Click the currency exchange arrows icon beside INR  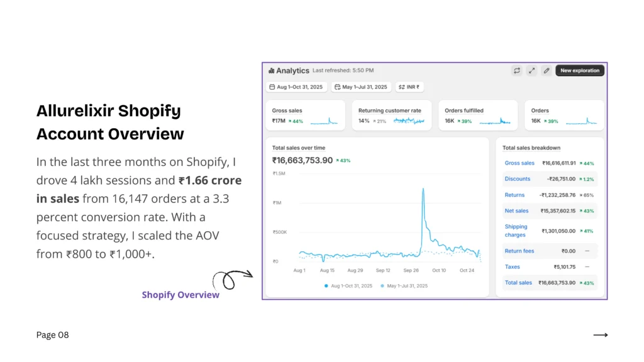point(402,87)
